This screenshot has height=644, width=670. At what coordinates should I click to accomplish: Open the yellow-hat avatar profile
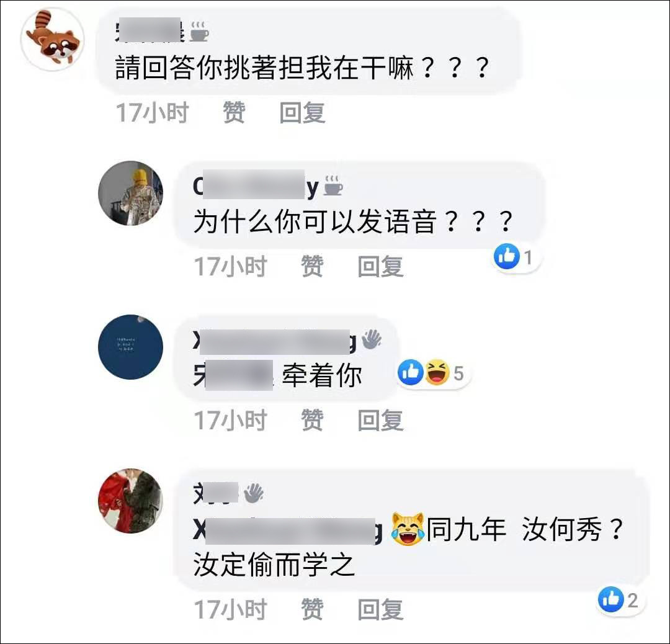pyautogui.click(x=130, y=193)
